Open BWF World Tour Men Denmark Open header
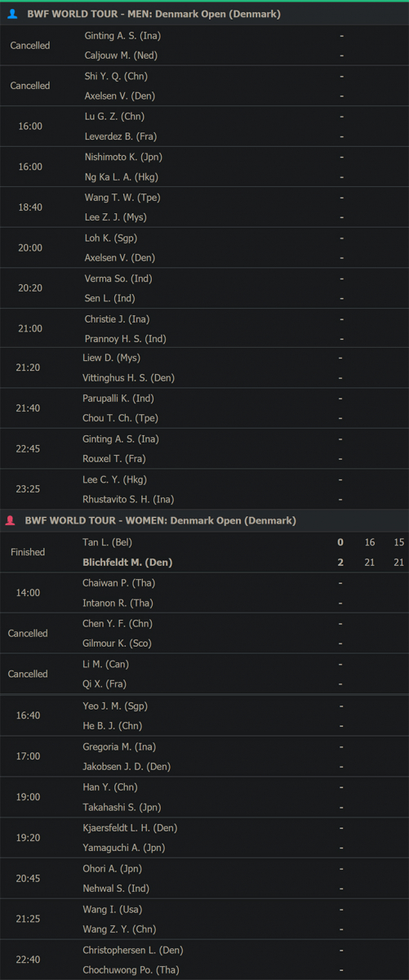The width and height of the screenshot is (409, 980). [204, 14]
